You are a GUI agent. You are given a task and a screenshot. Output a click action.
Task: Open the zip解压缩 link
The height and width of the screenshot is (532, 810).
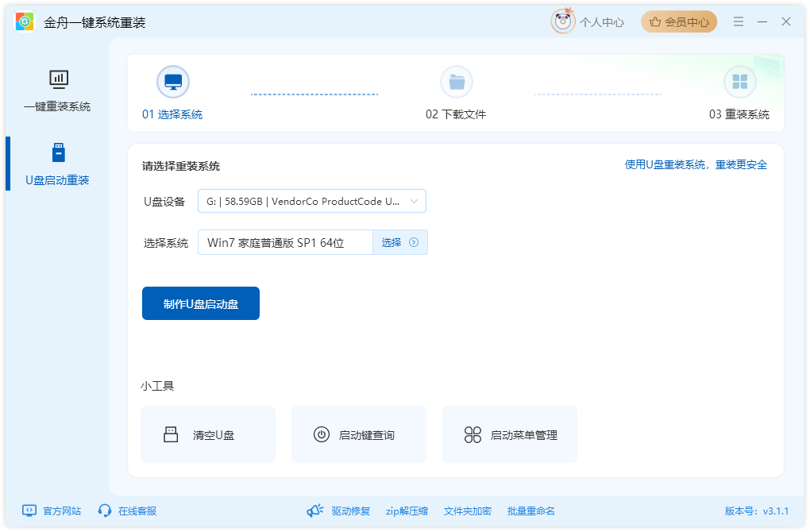(x=407, y=511)
